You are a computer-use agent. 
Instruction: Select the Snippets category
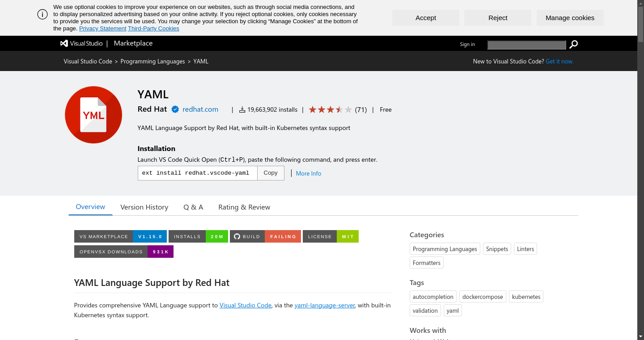click(x=497, y=249)
